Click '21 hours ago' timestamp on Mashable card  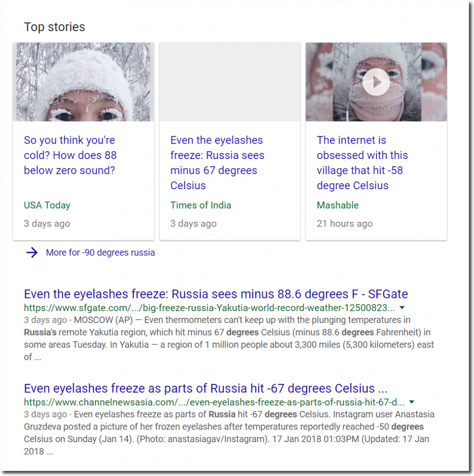[345, 224]
